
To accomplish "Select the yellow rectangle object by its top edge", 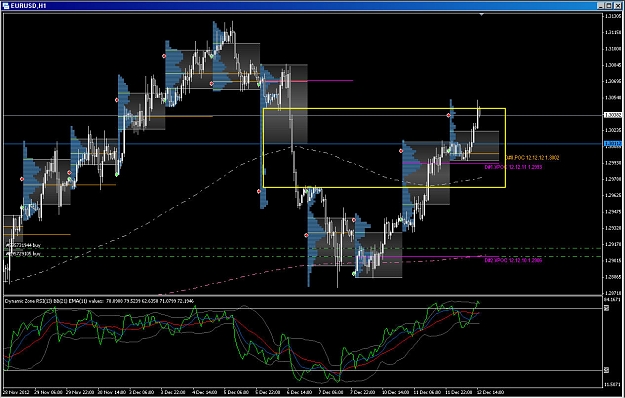I will point(384,108).
